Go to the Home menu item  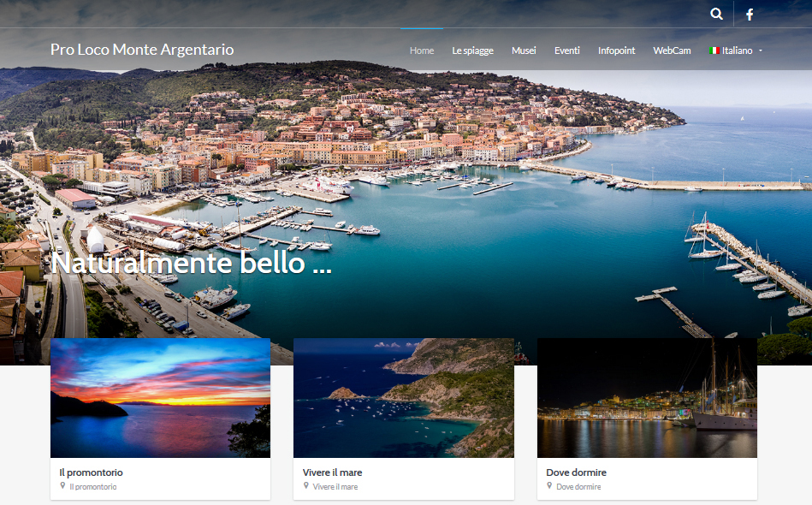click(x=422, y=50)
